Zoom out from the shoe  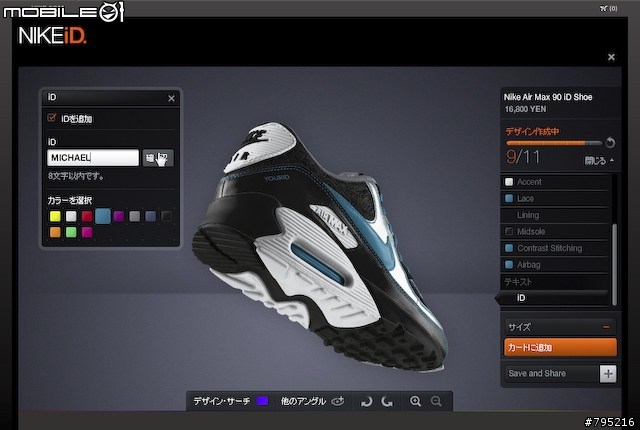point(436,401)
